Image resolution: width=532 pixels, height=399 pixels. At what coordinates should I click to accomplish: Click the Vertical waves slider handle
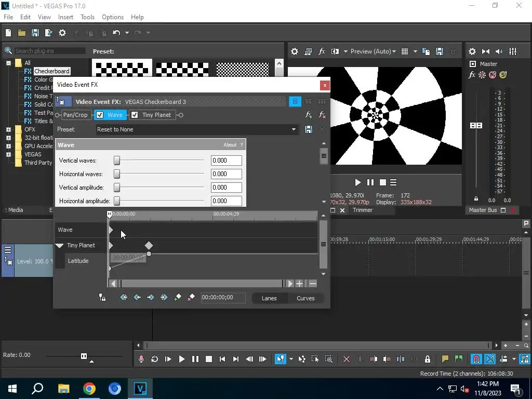coord(117,161)
